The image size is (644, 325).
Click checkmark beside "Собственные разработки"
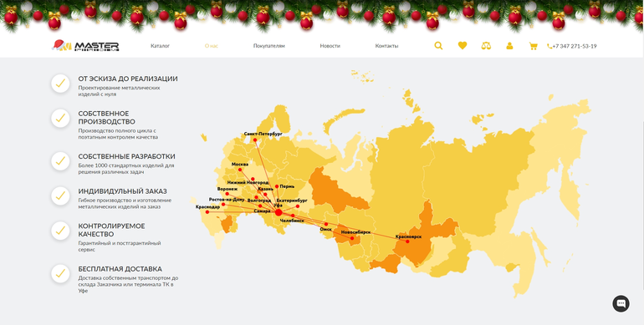point(60,161)
